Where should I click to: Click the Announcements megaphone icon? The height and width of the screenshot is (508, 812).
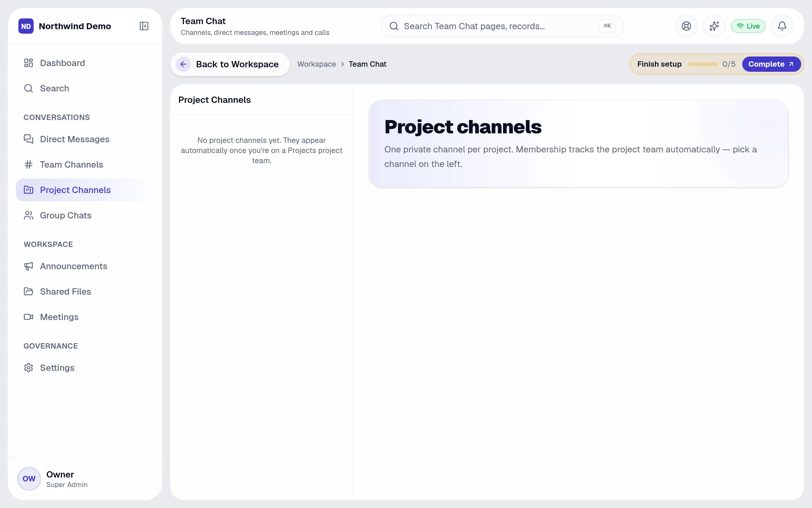coord(29,266)
